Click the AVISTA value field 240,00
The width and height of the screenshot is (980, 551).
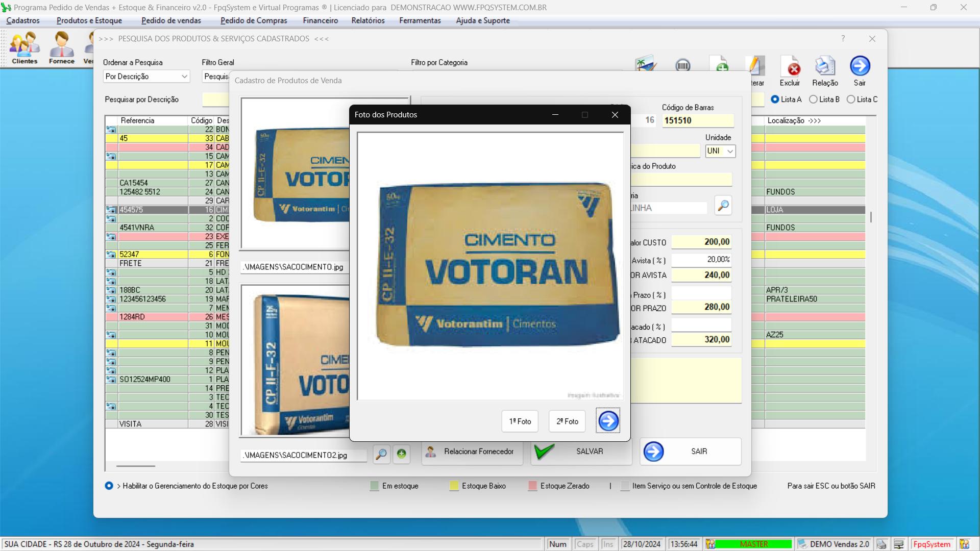pos(701,275)
